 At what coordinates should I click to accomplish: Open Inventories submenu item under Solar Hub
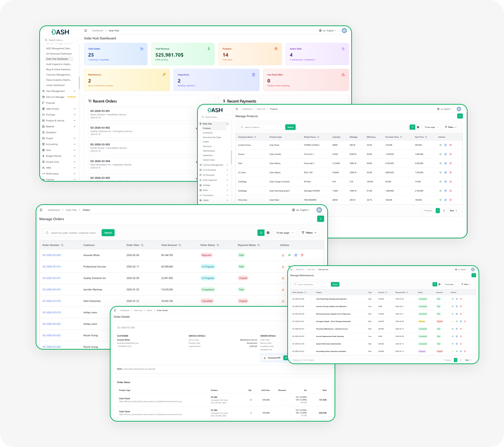pos(208,133)
